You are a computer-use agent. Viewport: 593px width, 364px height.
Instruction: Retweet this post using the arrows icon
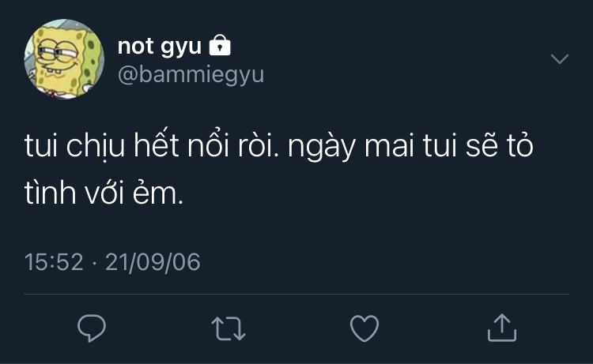(x=229, y=328)
